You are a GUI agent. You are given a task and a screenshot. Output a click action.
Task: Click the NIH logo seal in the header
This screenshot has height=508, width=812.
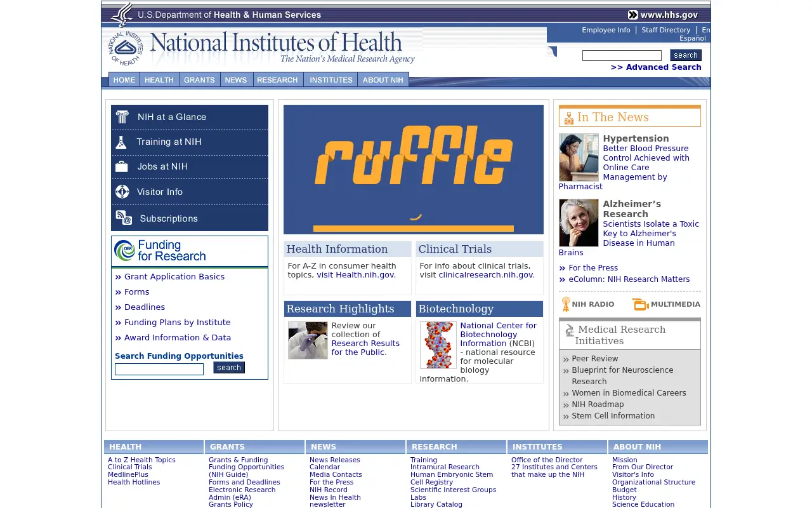(x=125, y=48)
